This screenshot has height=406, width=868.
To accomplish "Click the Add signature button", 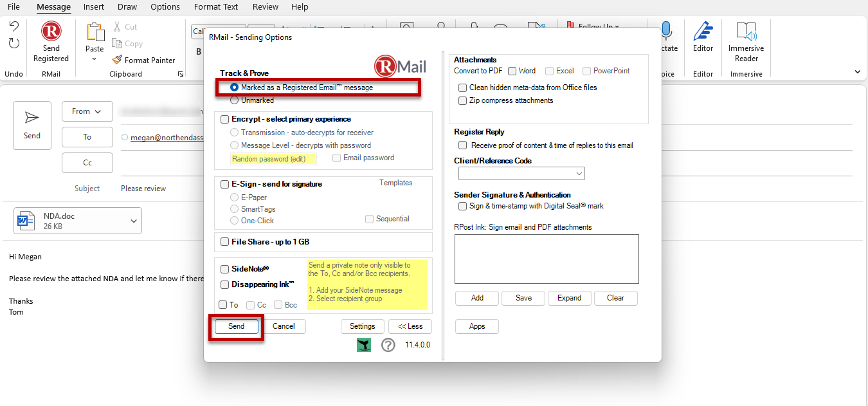I will click(477, 298).
